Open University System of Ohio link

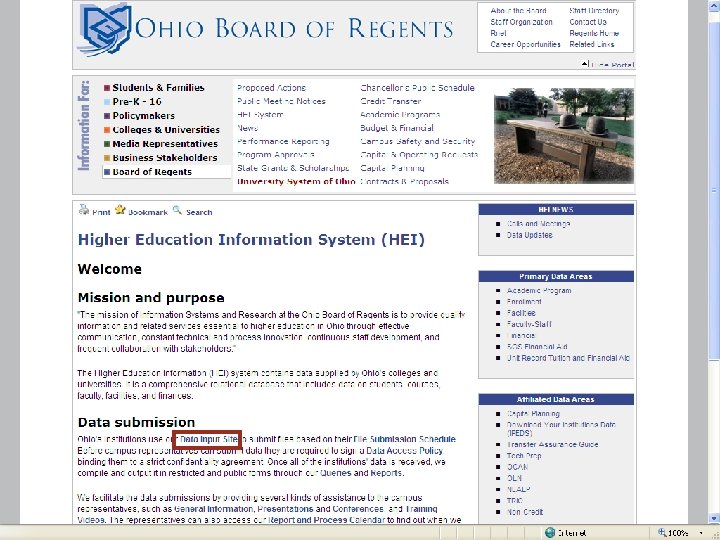(x=296, y=181)
